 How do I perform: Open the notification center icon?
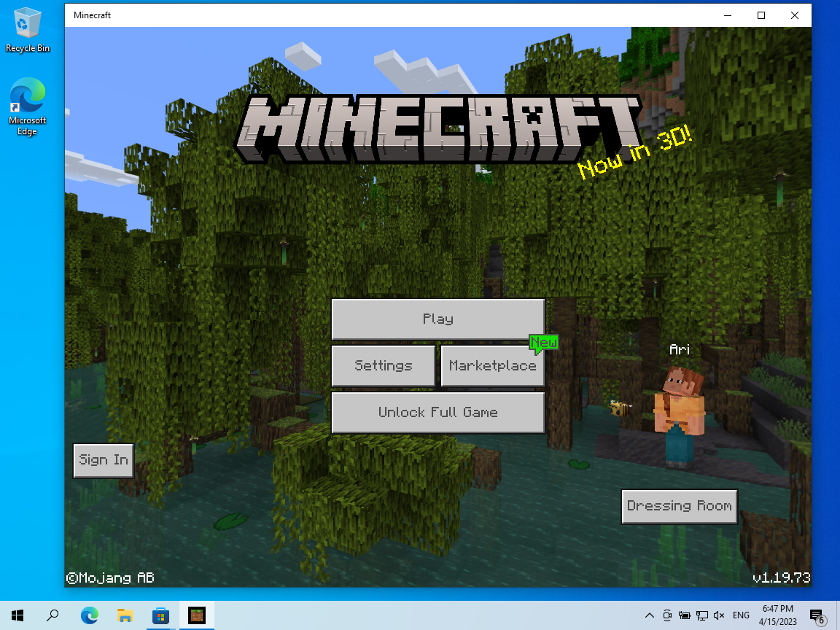point(817,617)
